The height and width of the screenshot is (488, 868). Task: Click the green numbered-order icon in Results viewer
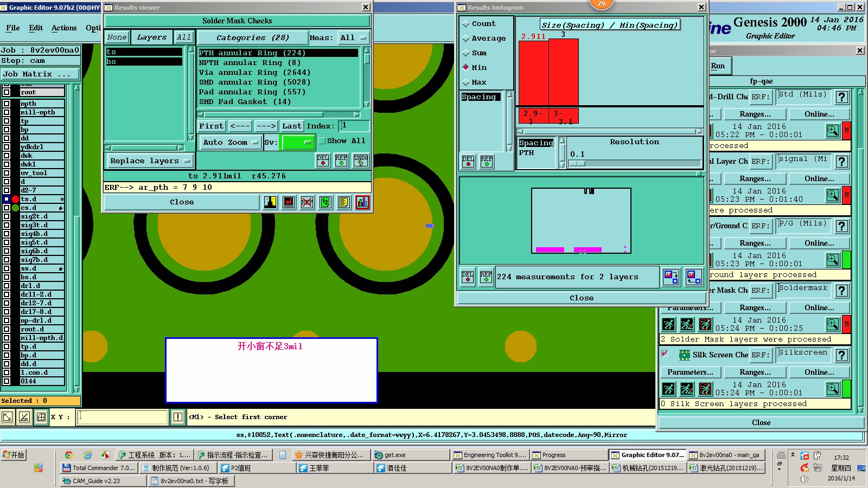325,202
